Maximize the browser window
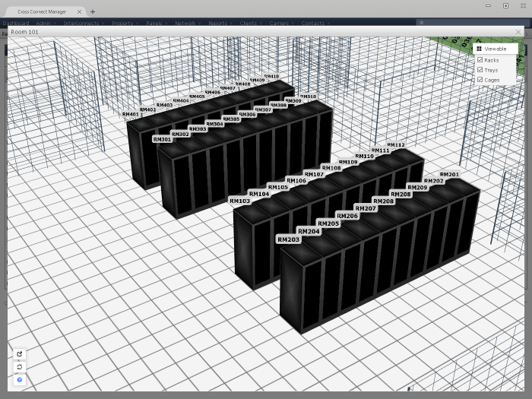The height and width of the screenshot is (399, 532). pos(506,5)
